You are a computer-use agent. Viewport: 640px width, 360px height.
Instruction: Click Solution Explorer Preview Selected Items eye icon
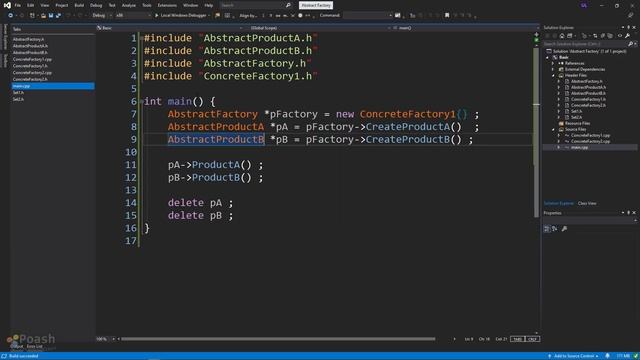click(620, 36)
